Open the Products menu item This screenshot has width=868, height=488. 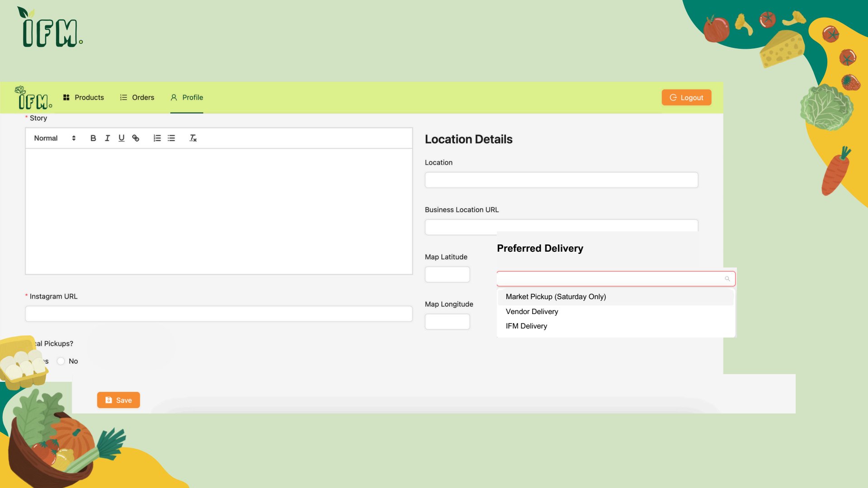(84, 98)
